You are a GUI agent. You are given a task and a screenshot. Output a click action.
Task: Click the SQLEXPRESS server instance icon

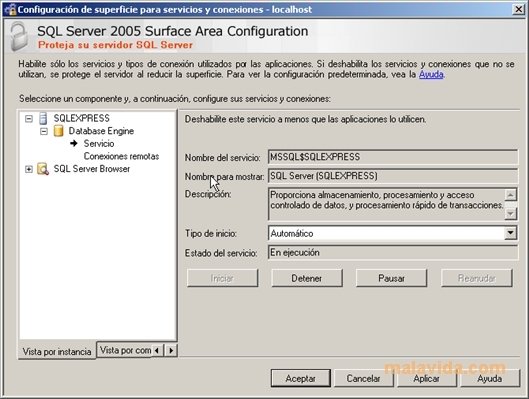43,118
